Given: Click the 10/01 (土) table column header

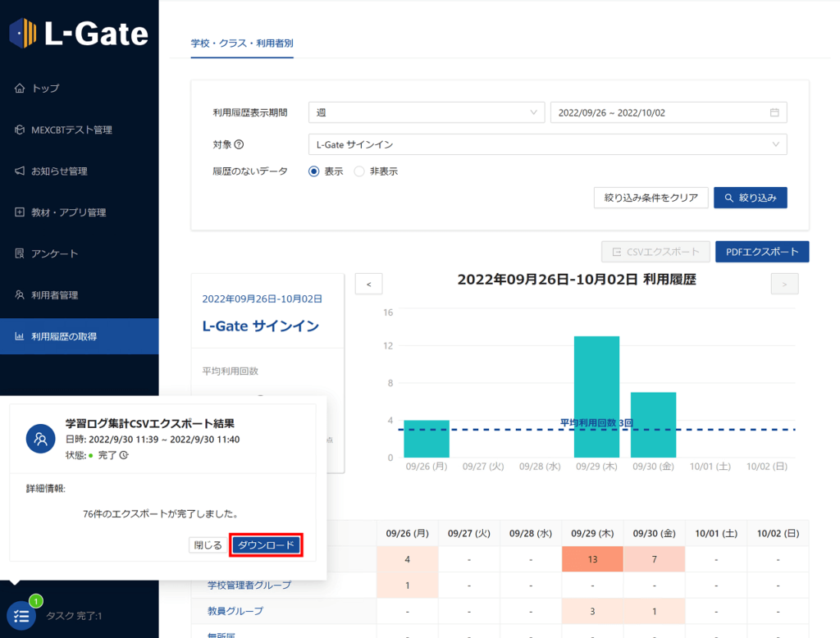Looking at the screenshot, I should (x=716, y=534).
